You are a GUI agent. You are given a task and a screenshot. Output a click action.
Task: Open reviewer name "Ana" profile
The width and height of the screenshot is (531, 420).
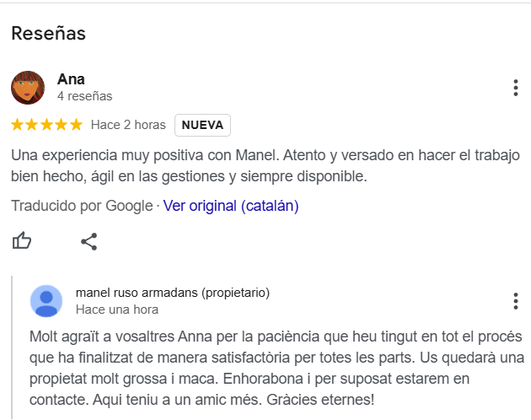point(71,80)
